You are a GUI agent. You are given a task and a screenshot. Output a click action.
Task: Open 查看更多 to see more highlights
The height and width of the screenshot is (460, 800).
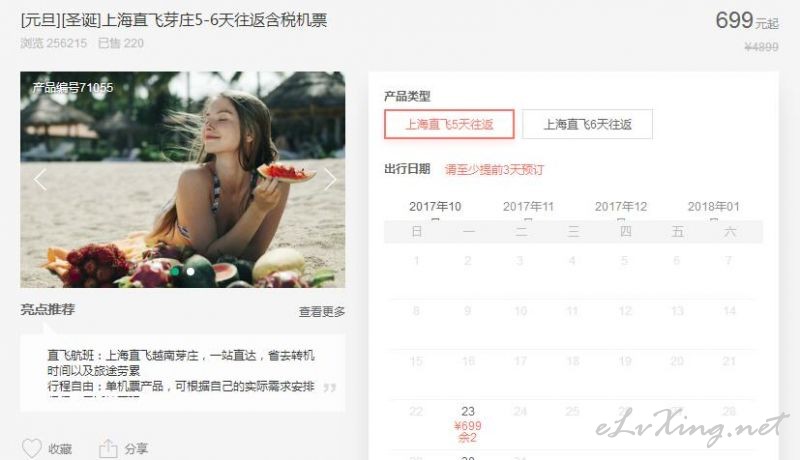322,312
